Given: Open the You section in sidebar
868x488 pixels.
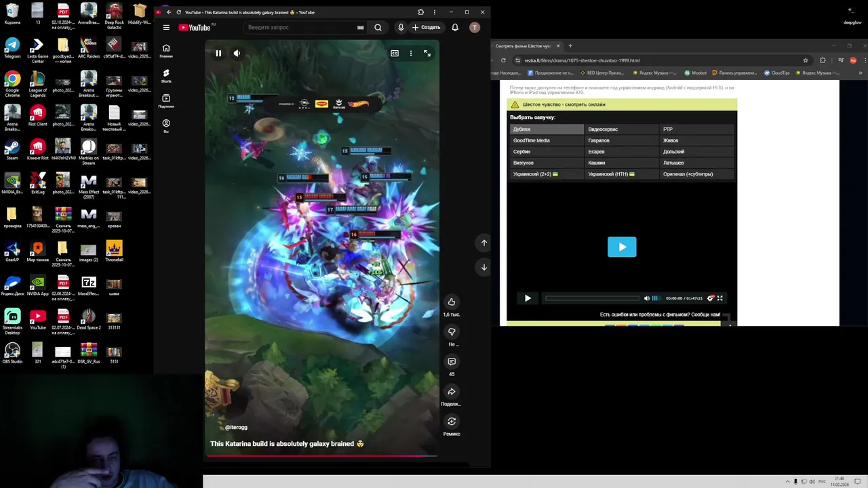Looking at the screenshot, I should tap(166, 126).
